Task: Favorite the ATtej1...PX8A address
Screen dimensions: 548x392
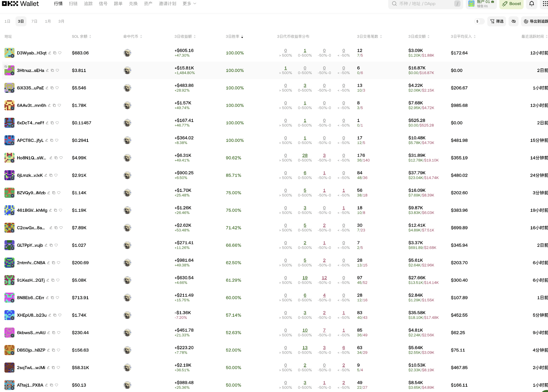Action: [57, 385]
